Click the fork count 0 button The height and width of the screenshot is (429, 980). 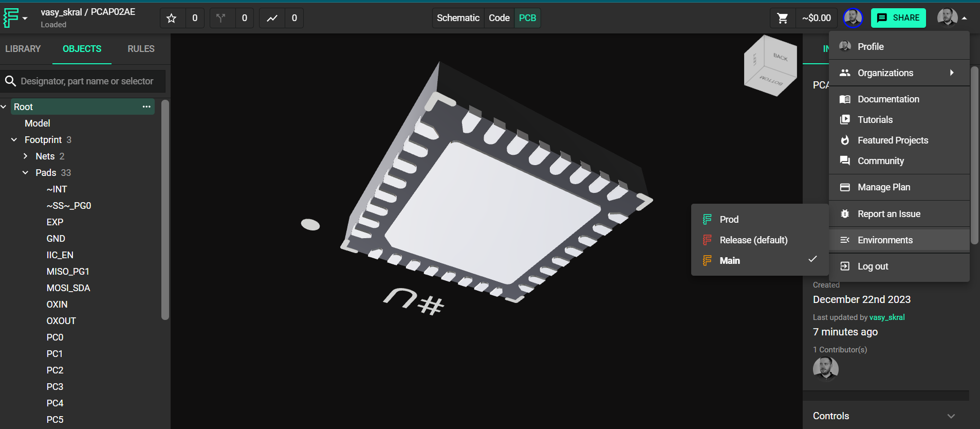tap(244, 18)
